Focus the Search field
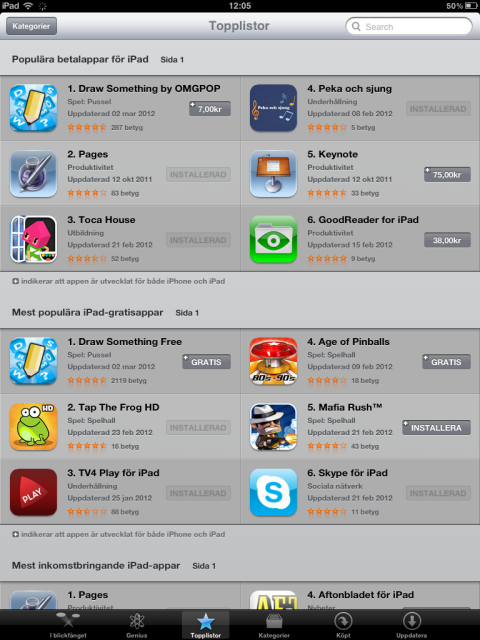Screen dimensions: 480x640 (409, 27)
